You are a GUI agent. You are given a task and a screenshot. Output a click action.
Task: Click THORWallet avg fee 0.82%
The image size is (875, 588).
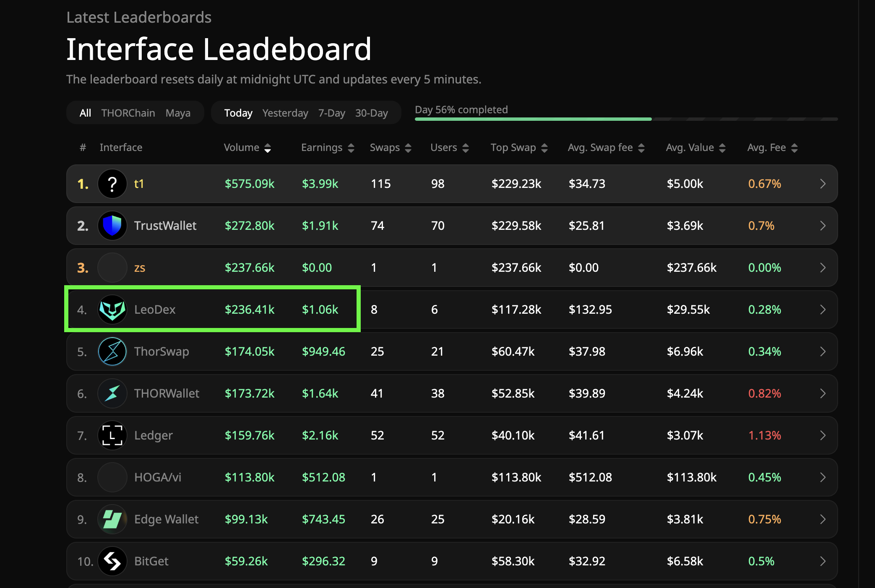coord(765,393)
